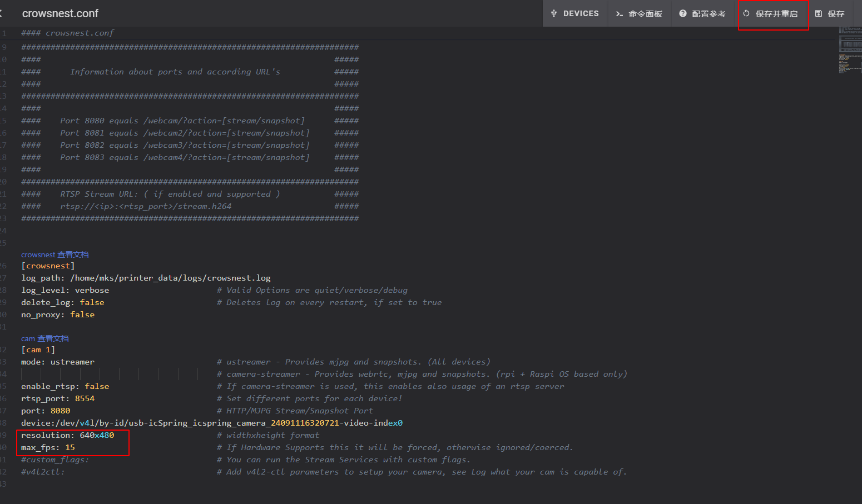The image size is (862, 504).
Task: Click the circular restart arrow icon
Action: [x=746, y=13]
